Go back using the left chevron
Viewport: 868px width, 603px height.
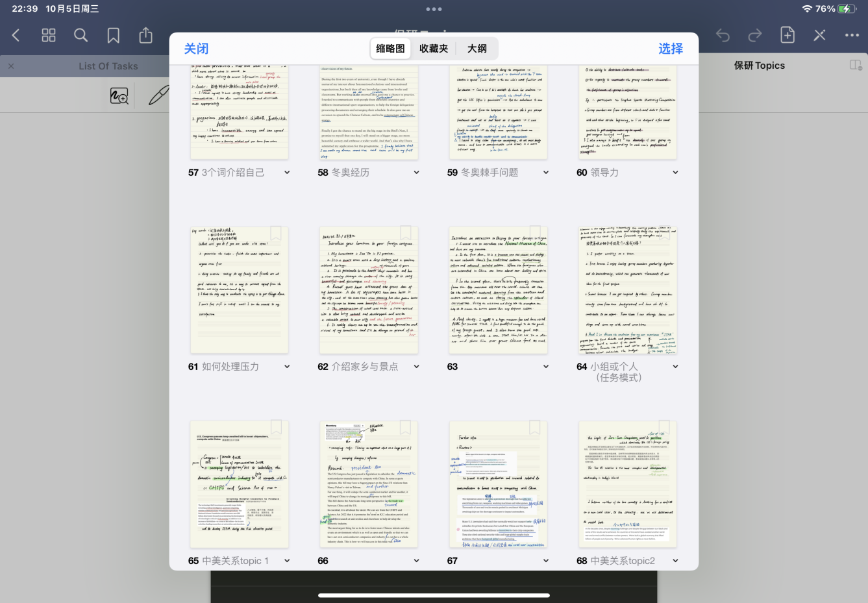pyautogui.click(x=16, y=35)
